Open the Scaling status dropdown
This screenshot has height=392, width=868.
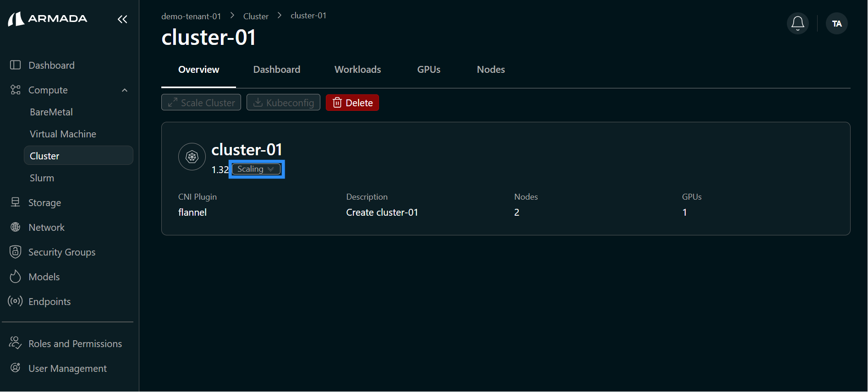tap(257, 169)
